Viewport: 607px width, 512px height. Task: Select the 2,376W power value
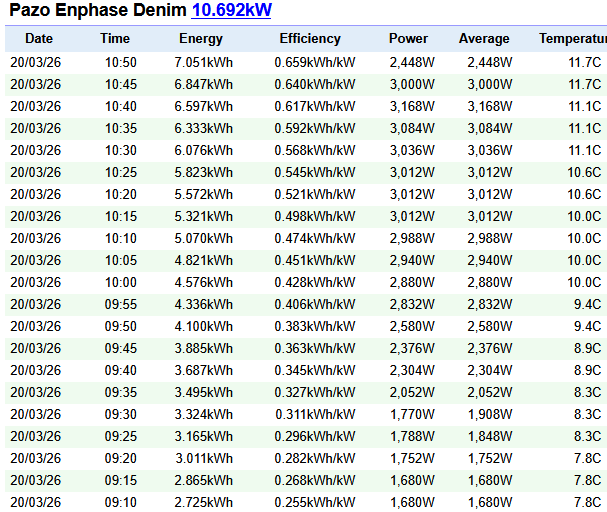point(412,348)
